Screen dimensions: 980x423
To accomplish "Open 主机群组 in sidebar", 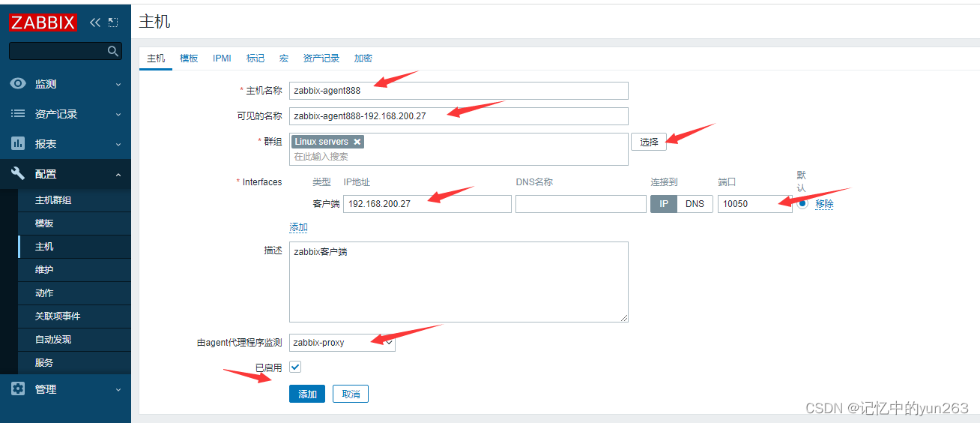I will pos(74,200).
